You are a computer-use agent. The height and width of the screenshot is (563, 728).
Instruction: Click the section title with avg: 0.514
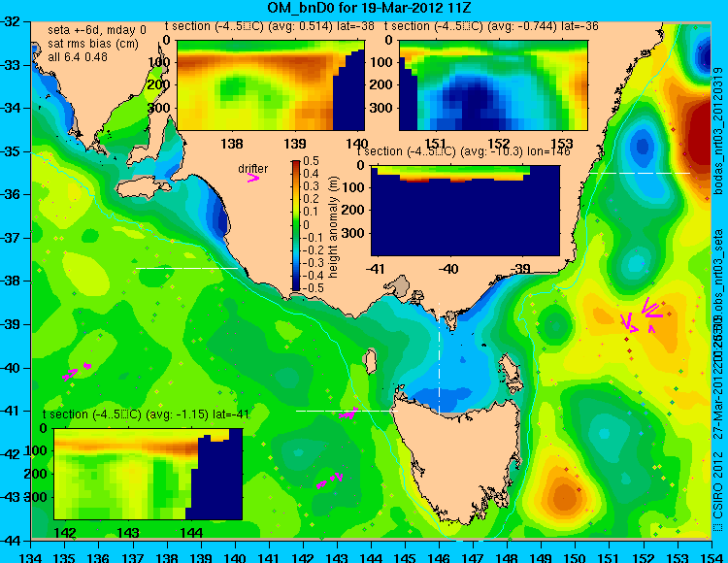pyautogui.click(x=270, y=26)
